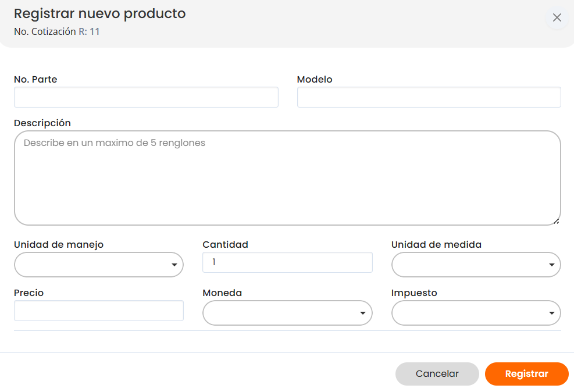Image resolution: width=574 pixels, height=392 pixels.
Task: Click the "Impuesto" label text
Action: tap(414, 293)
